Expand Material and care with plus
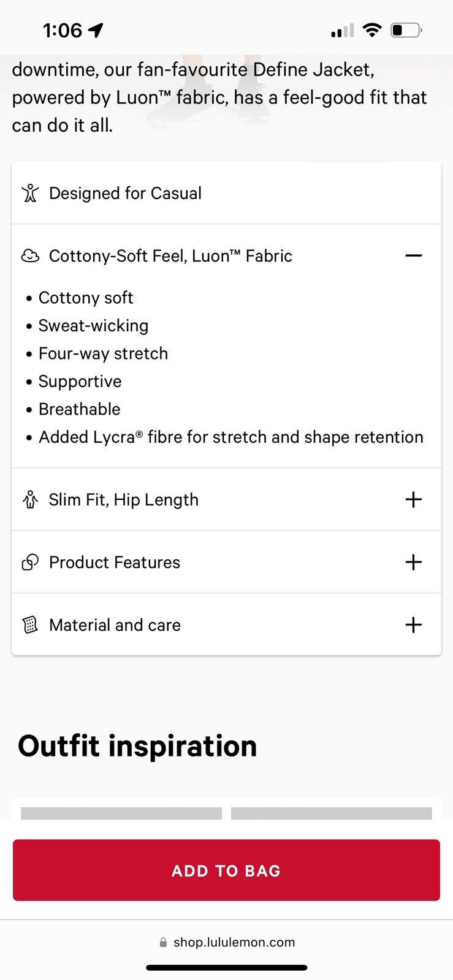This screenshot has width=453, height=980. click(414, 625)
